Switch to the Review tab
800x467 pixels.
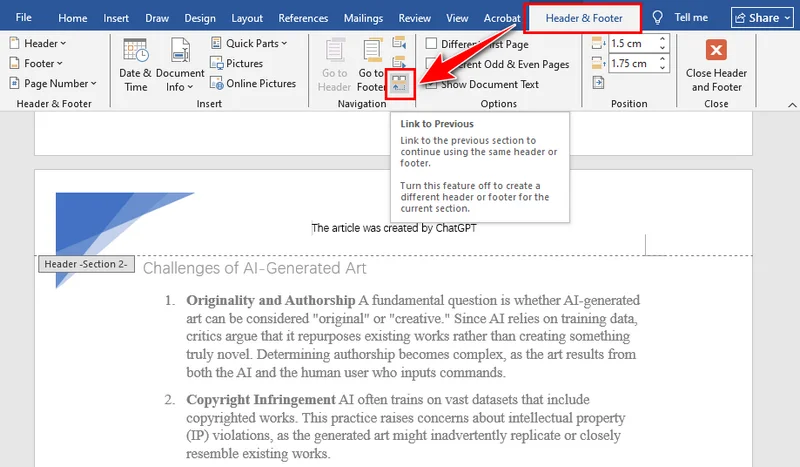[414, 18]
